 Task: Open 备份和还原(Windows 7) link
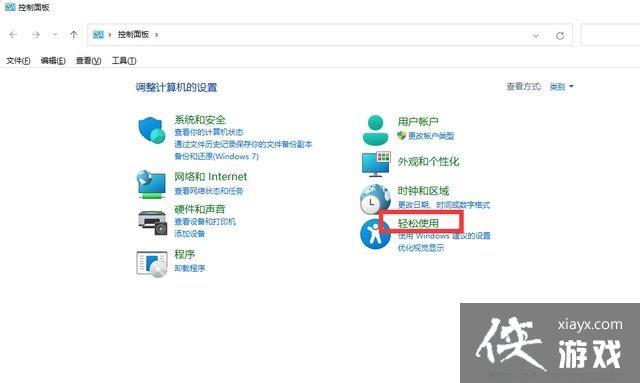pos(216,156)
